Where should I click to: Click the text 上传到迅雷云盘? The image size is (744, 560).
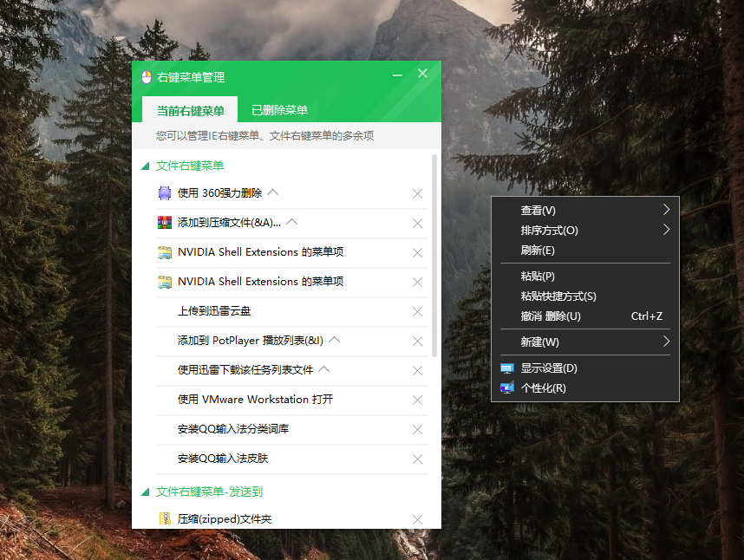pyautogui.click(x=214, y=311)
